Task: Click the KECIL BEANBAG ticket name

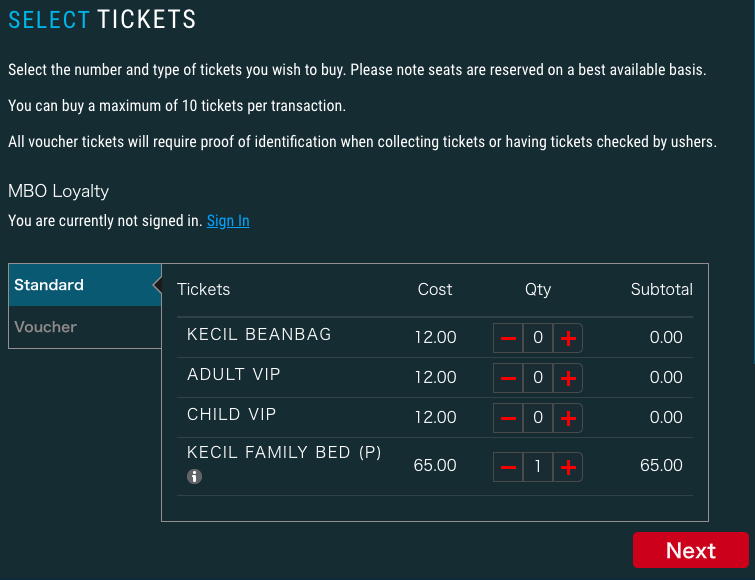Action: click(259, 334)
